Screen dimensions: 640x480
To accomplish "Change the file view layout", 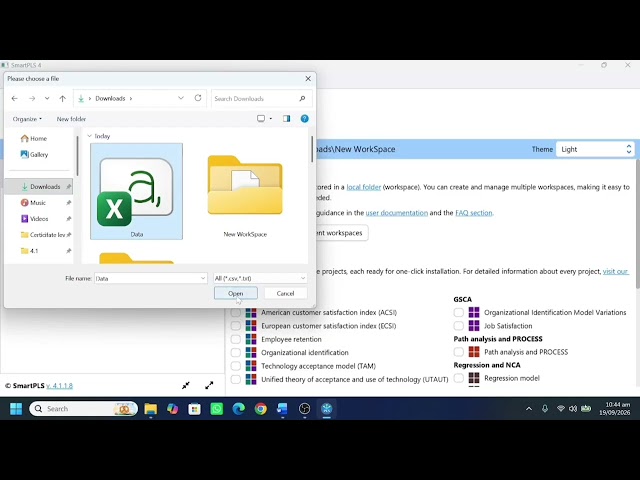I will [261, 118].
